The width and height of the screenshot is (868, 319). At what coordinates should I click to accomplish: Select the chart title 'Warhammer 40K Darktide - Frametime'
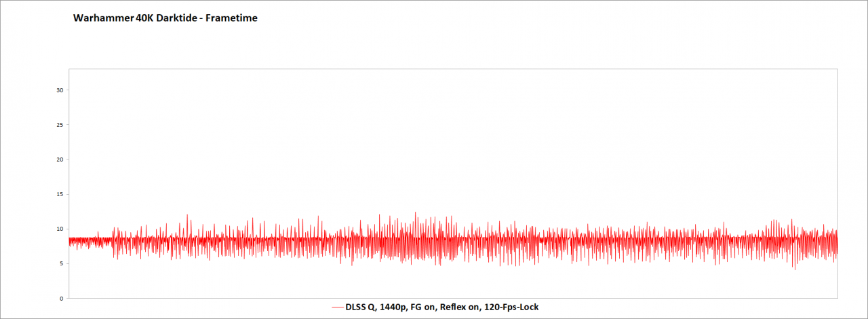165,18
